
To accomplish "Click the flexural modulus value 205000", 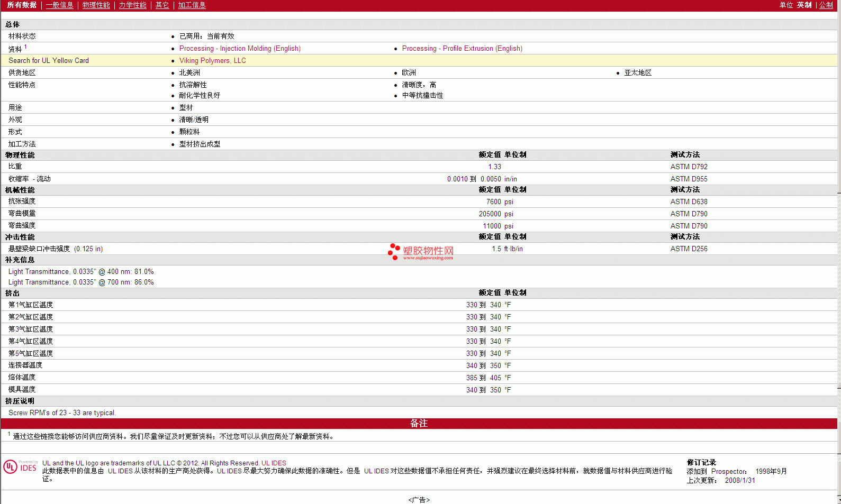I will [490, 214].
